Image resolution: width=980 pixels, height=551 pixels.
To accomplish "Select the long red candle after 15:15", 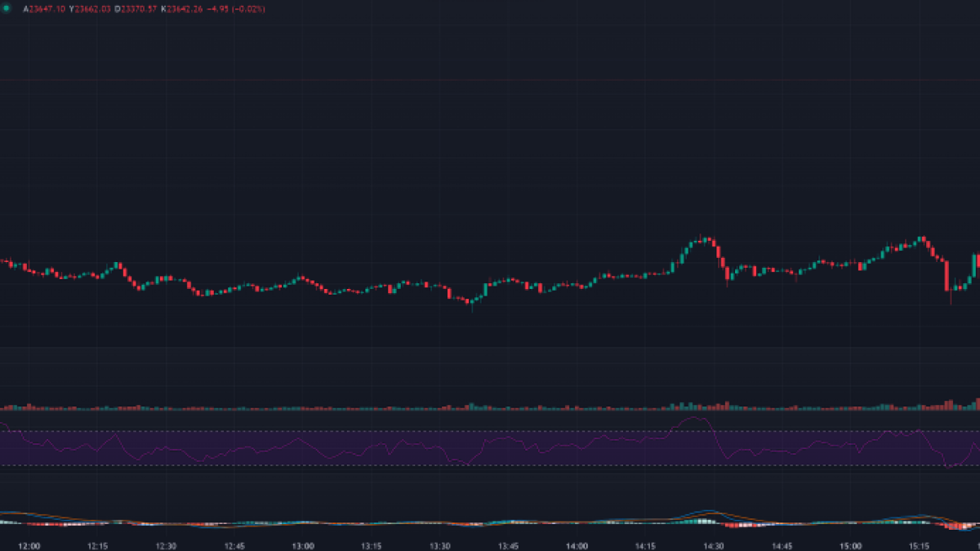I will point(947,276).
